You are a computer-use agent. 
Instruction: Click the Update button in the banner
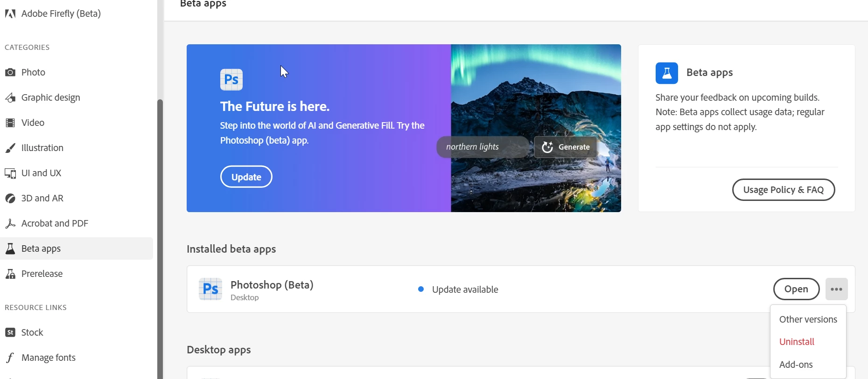246,177
